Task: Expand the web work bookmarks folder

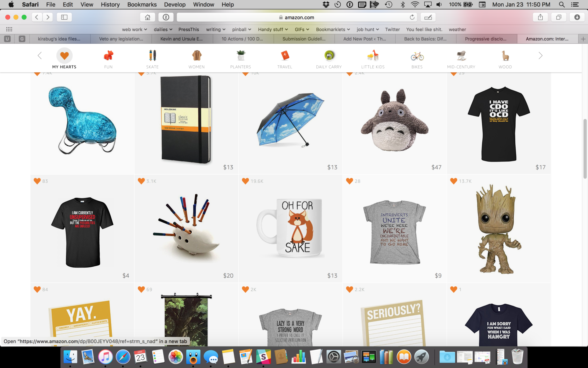Action: (134, 29)
